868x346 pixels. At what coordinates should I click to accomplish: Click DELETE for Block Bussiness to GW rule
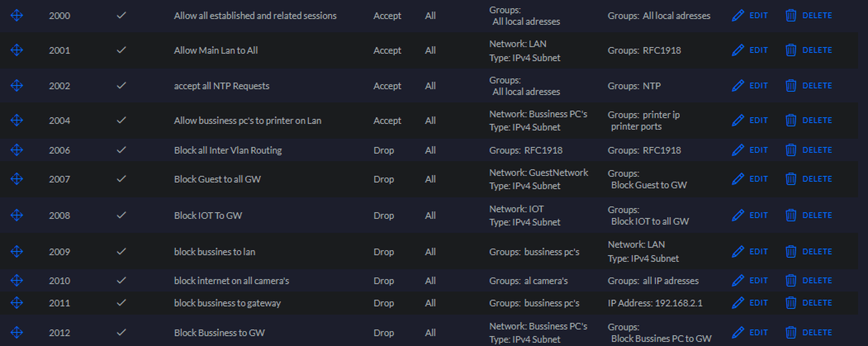tap(816, 333)
